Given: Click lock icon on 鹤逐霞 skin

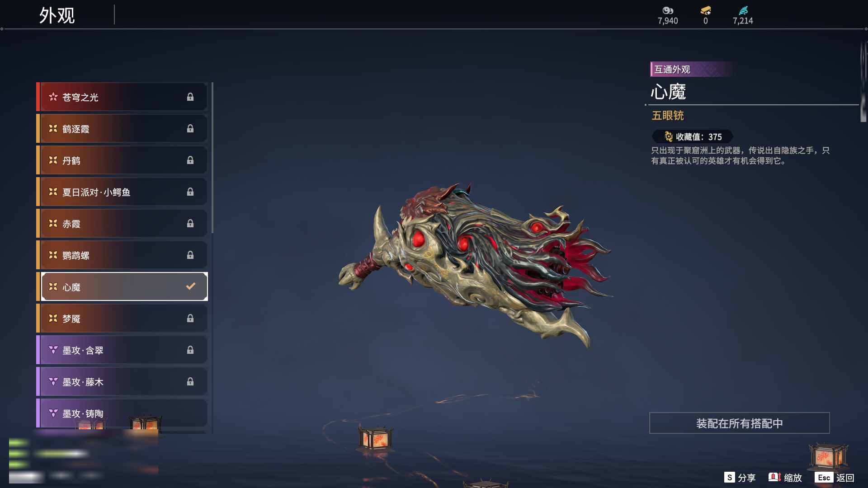Looking at the screenshot, I should point(190,129).
